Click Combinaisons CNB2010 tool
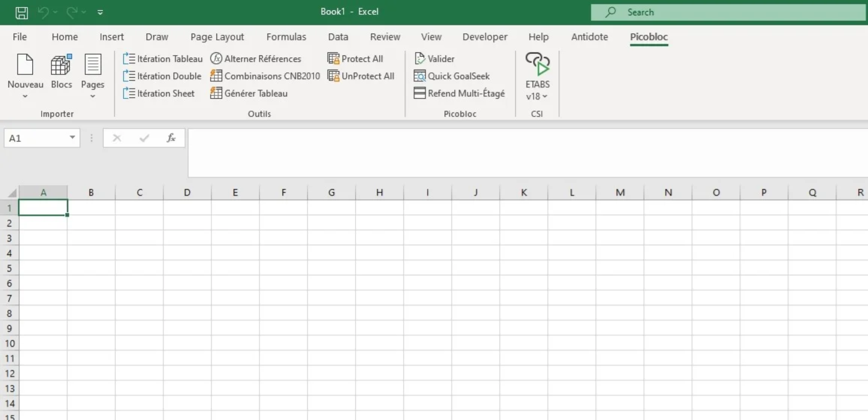Viewport: 868px width, 420px height. 265,76
